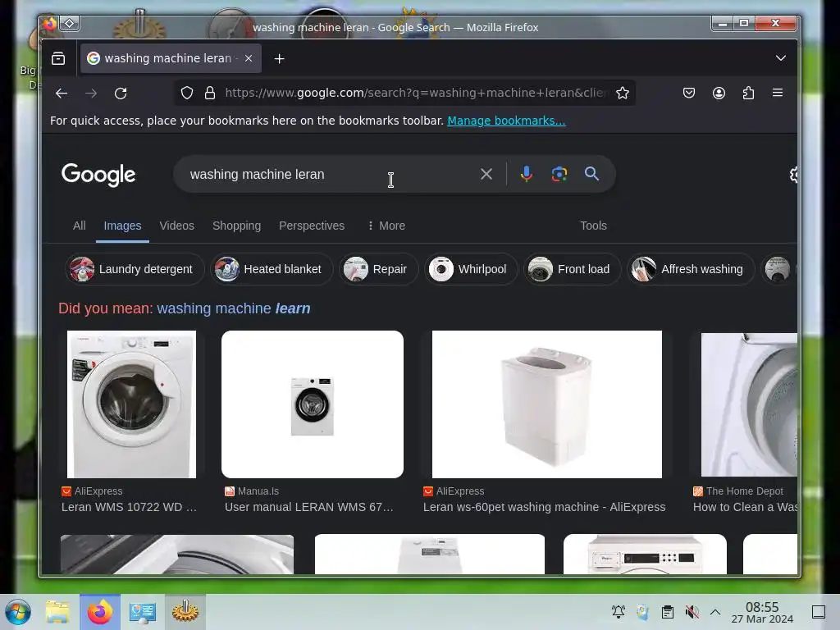The width and height of the screenshot is (840, 630).
Task: Select the Images tab
Action: point(123,226)
